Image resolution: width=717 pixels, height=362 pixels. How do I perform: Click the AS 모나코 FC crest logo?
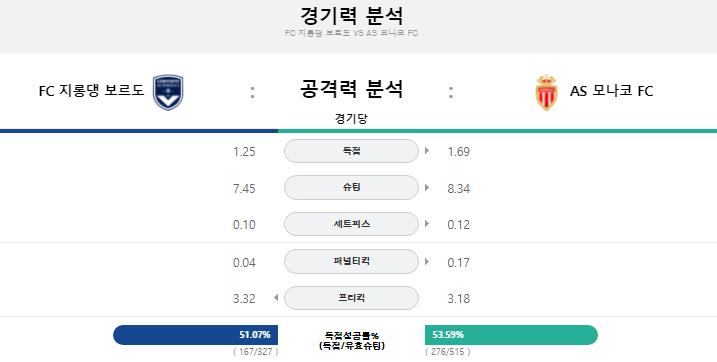[x=546, y=92]
